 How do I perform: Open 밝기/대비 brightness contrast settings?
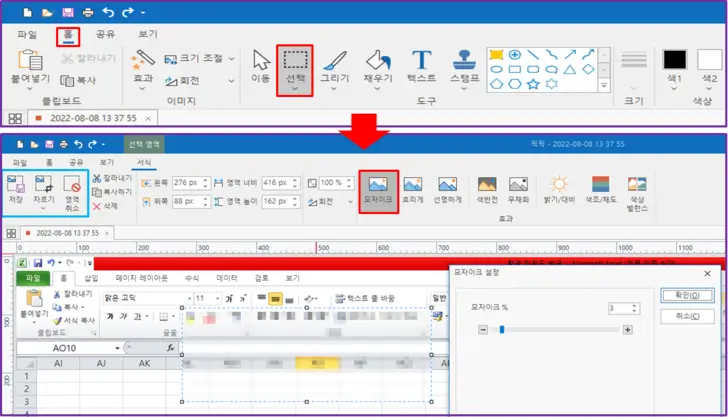(x=559, y=191)
